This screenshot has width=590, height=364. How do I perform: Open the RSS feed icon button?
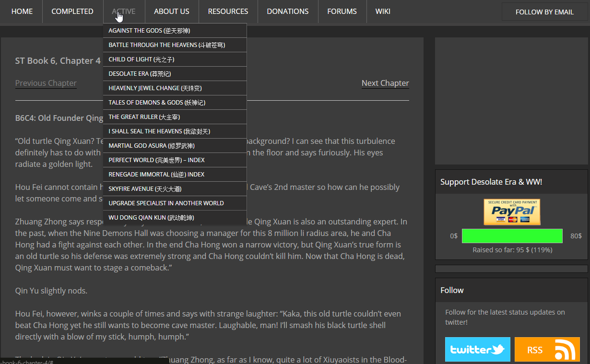click(x=546, y=349)
